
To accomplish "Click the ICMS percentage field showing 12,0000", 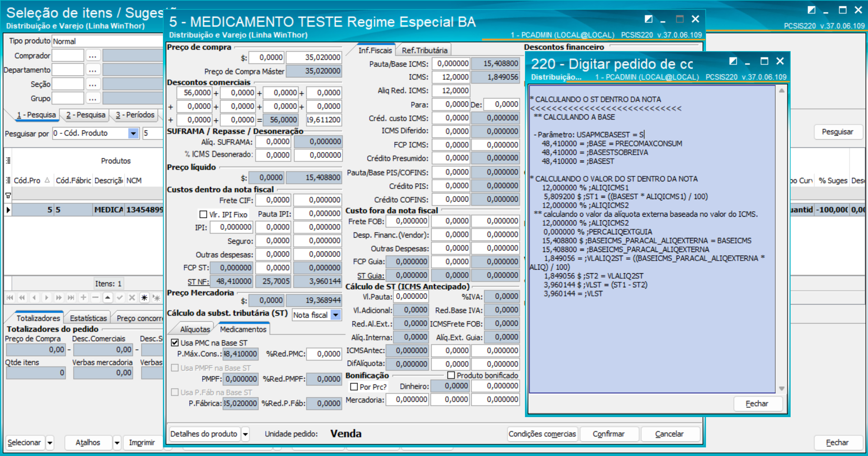I will pyautogui.click(x=451, y=77).
